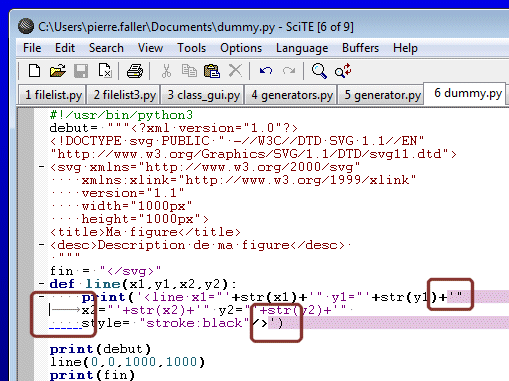Switch to the 4 generators.py tab
The height and width of the screenshot is (381, 509).
click(292, 95)
